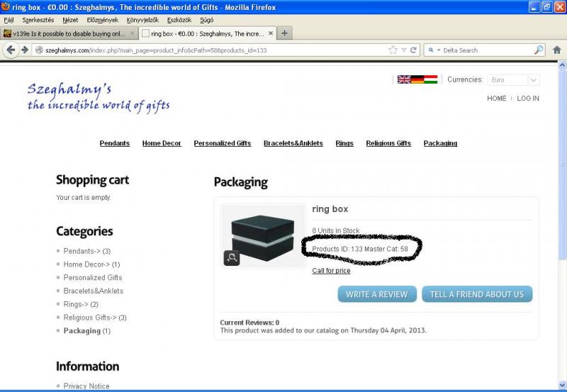The width and height of the screenshot is (567, 392).
Task: Click the scrollbar up arrow
Action: (x=562, y=65)
